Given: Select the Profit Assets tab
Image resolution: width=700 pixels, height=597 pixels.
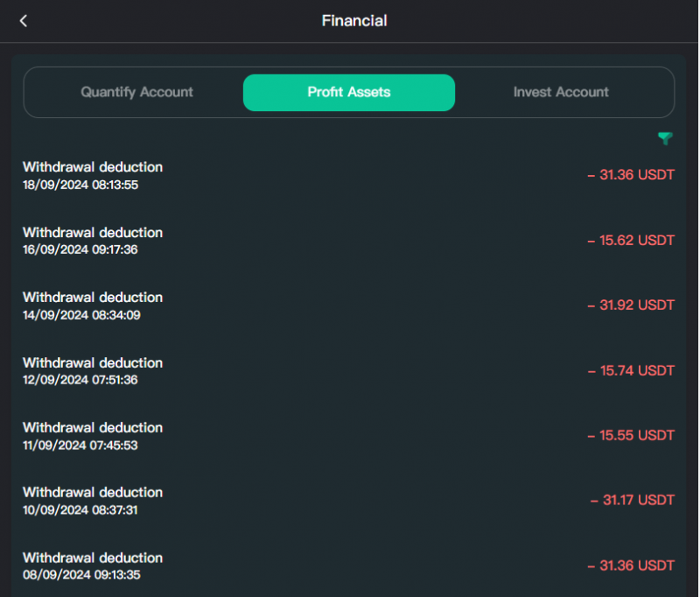Looking at the screenshot, I should point(349,92).
